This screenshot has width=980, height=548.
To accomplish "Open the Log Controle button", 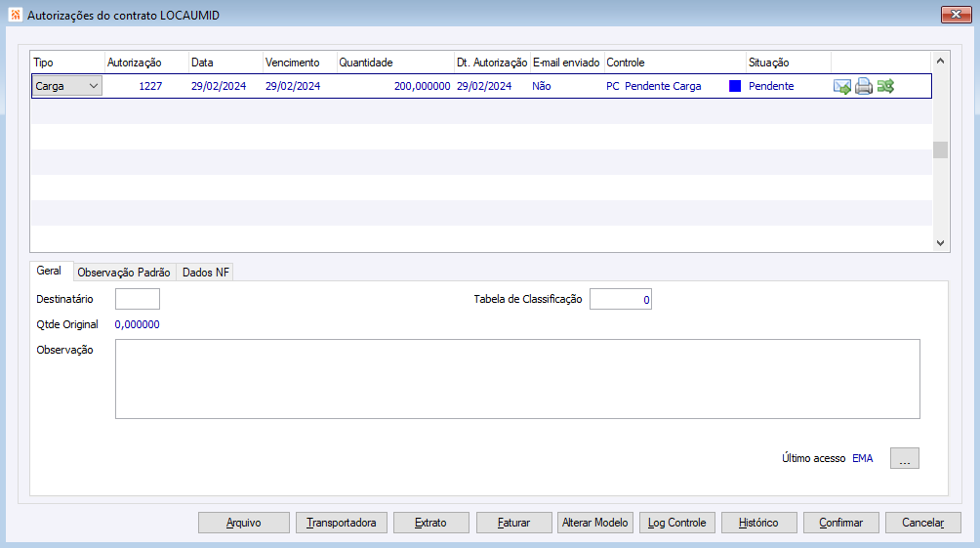I will (x=676, y=523).
